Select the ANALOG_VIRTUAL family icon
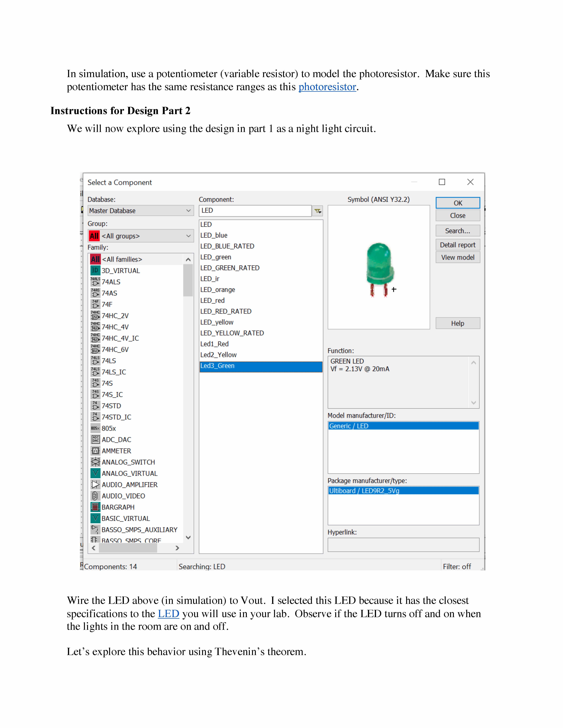 pos(95,473)
